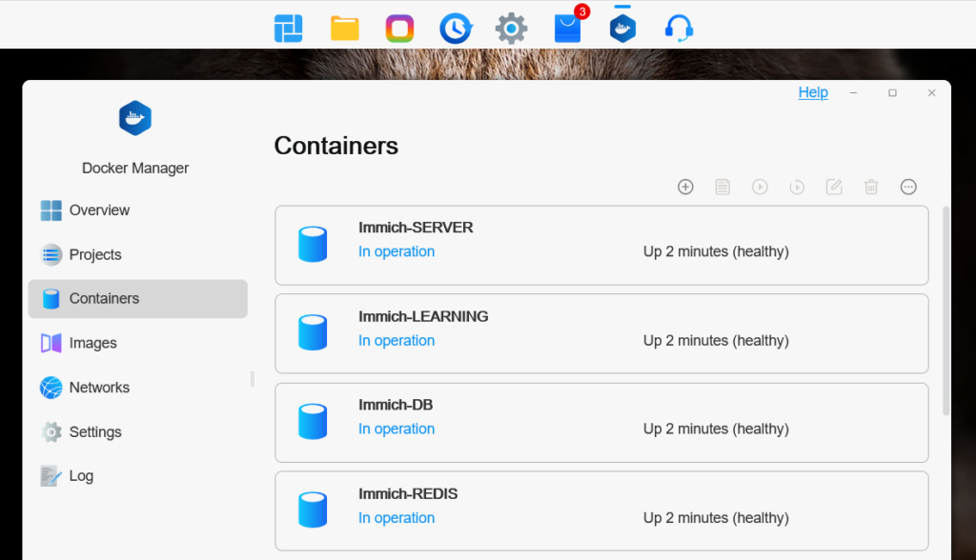Open the app store icon with badge 3
Screen dimensions: 976x560
(568, 28)
